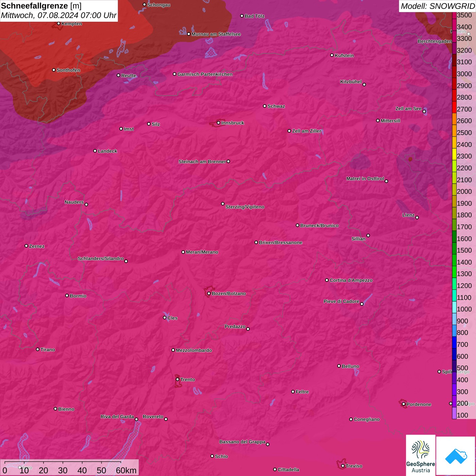Select the Lienz map marker
The height and width of the screenshot is (476, 476).
click(x=417, y=218)
